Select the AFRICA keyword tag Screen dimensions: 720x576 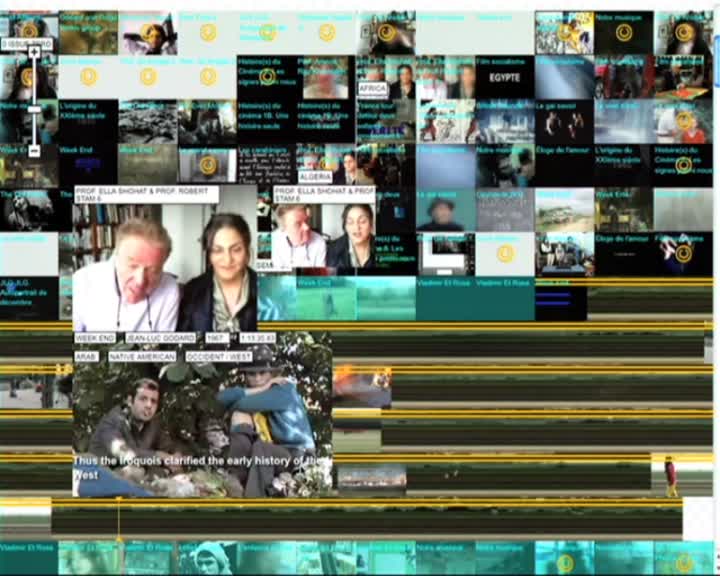372,89
